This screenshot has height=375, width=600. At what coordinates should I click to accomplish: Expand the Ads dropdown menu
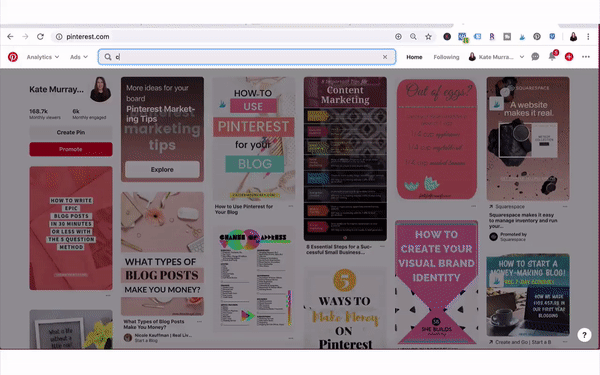coord(79,57)
